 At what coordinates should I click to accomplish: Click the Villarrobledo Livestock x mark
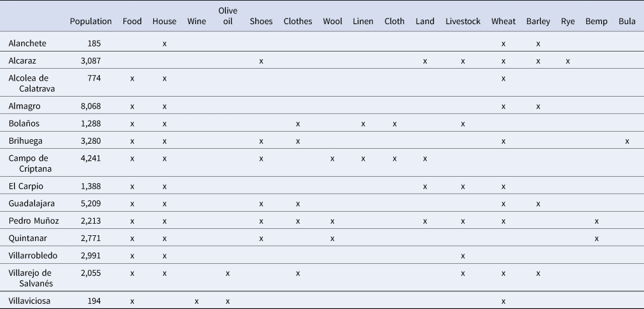[x=463, y=256]
